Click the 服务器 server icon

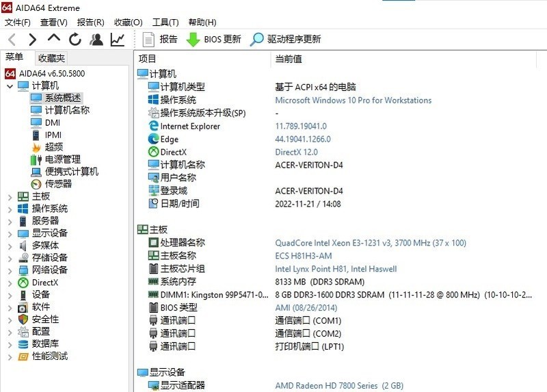23,221
